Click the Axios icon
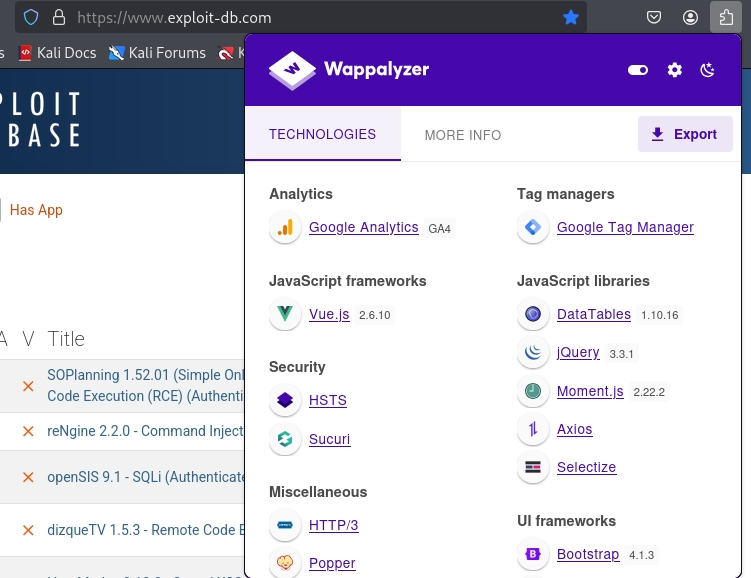Image resolution: width=751 pixels, height=578 pixels. (533, 429)
